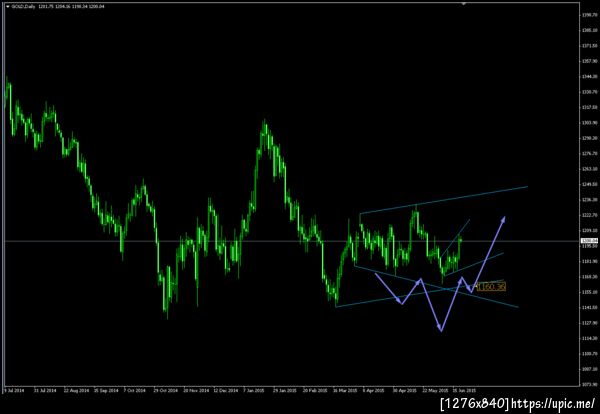Click the 31 Jul 2014 date label
Screen dimensions: 600x414
click(45, 391)
